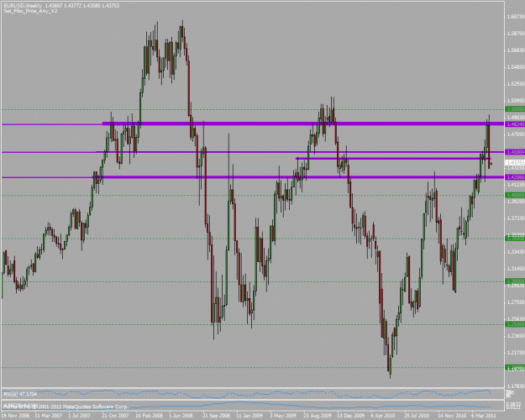
Task: Click the EURUSD,Weekly chart title text
Action: click(23, 6)
